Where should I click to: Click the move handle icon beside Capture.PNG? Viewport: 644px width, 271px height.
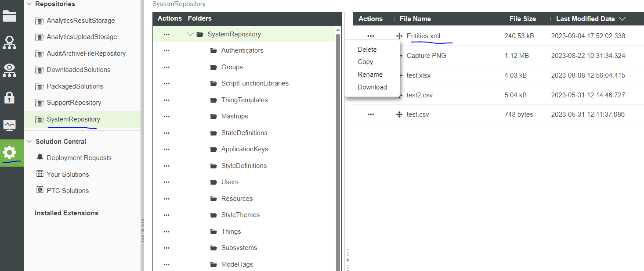tap(399, 55)
